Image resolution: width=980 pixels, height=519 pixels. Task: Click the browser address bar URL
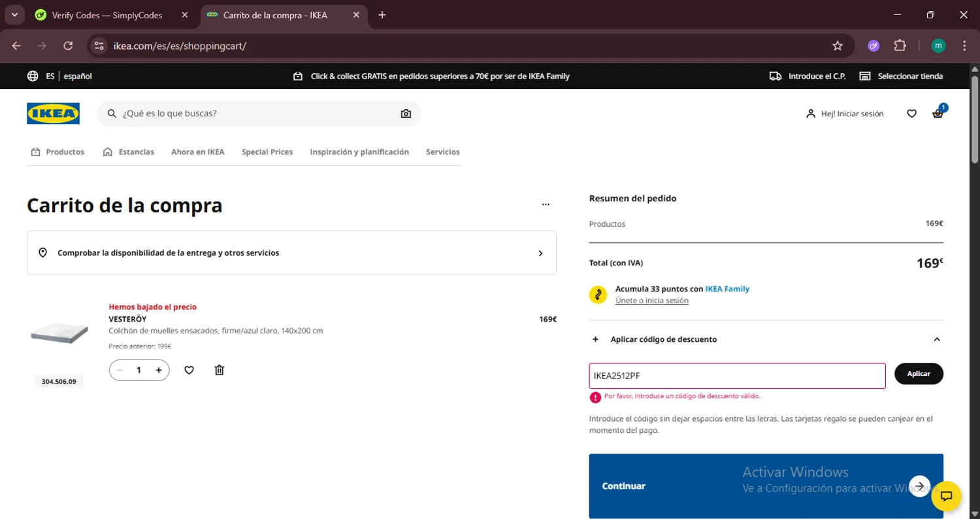pos(180,46)
